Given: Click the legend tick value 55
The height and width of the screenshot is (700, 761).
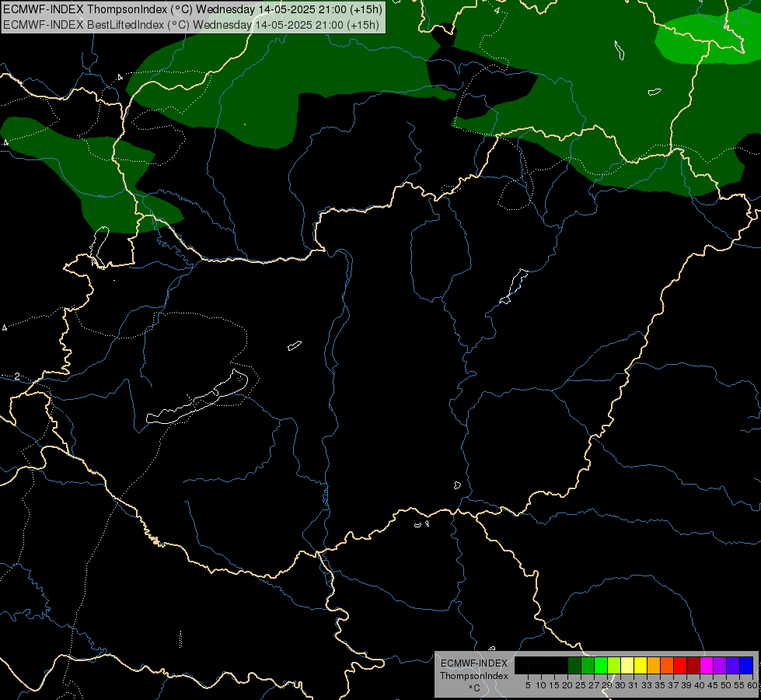Looking at the screenshot, I should coord(739,685).
